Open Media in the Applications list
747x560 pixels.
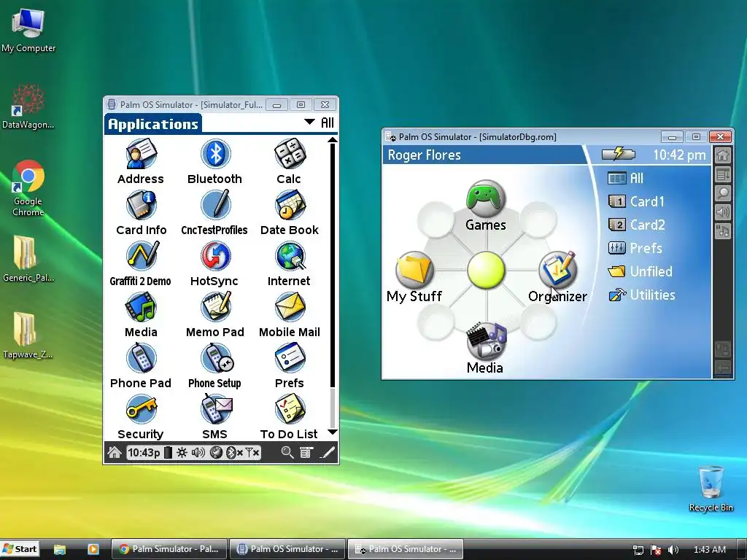pyautogui.click(x=141, y=315)
